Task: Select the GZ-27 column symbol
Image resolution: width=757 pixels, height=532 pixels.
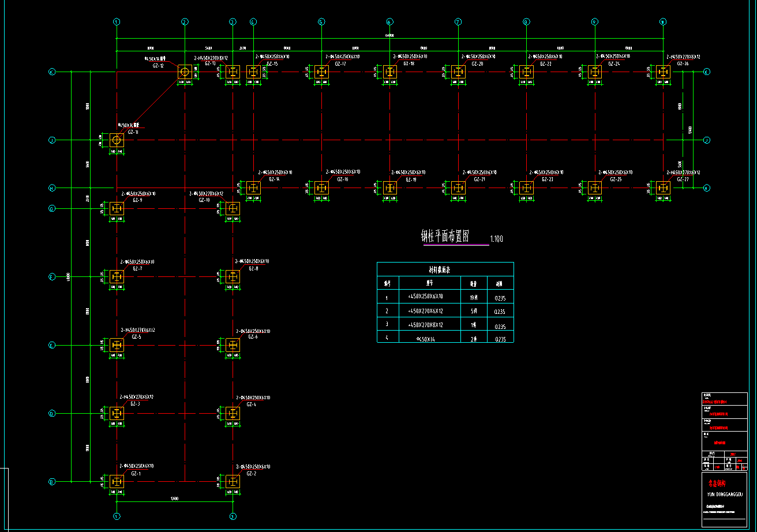Action: click(x=664, y=188)
